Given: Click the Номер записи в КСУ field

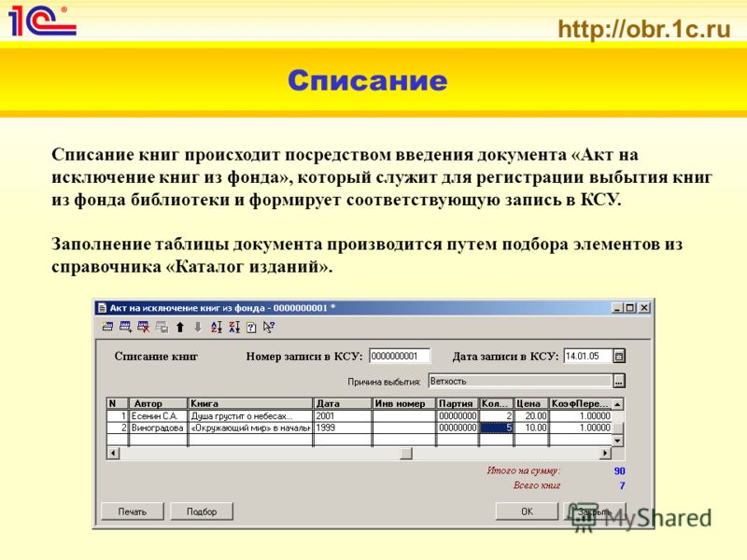Looking at the screenshot, I should (400, 356).
